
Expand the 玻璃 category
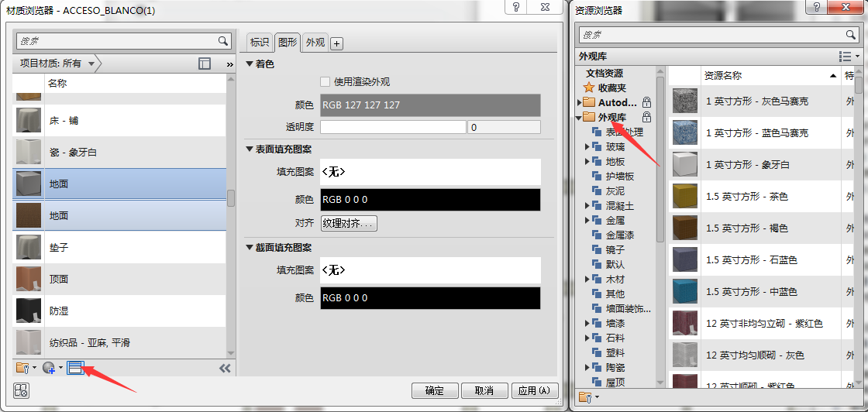pos(587,146)
